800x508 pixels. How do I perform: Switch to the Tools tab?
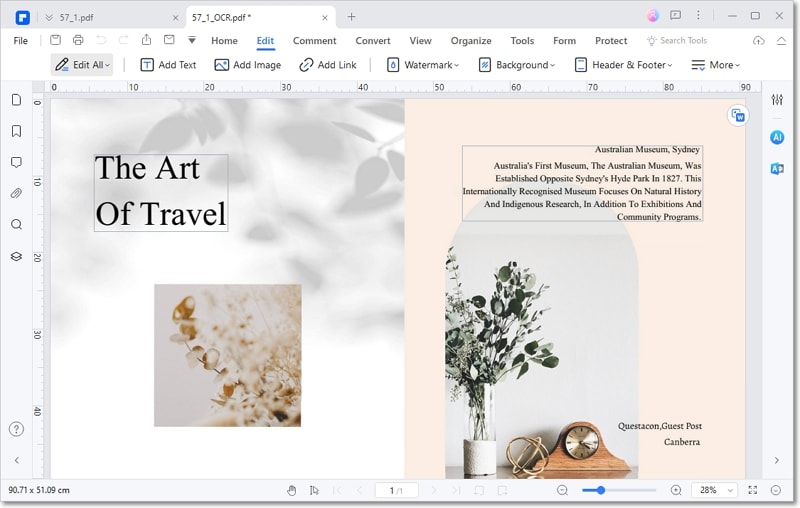(x=522, y=40)
